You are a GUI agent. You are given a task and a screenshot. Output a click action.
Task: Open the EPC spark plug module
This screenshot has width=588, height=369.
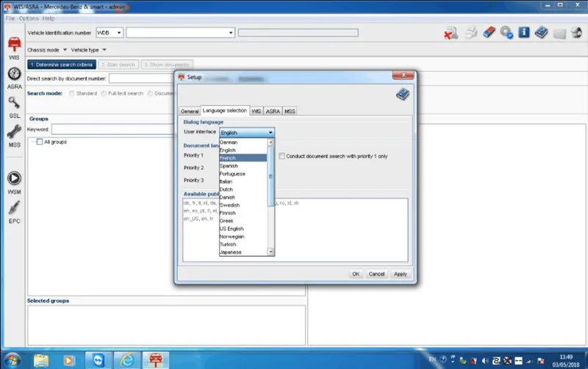coord(14,212)
